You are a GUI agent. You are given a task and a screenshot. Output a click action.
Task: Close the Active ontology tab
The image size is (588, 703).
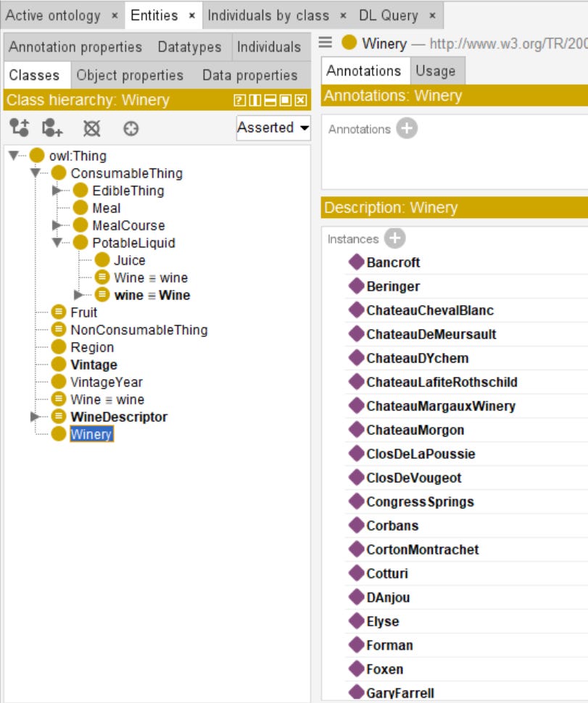tap(115, 16)
